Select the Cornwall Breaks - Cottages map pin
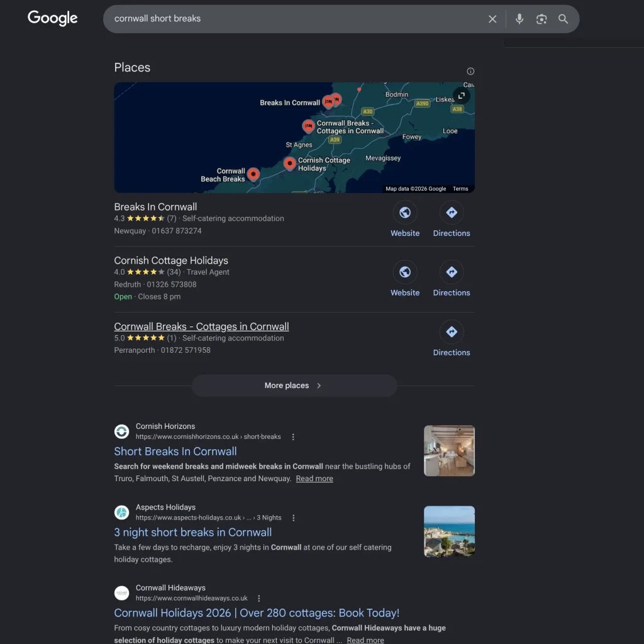 click(308, 126)
